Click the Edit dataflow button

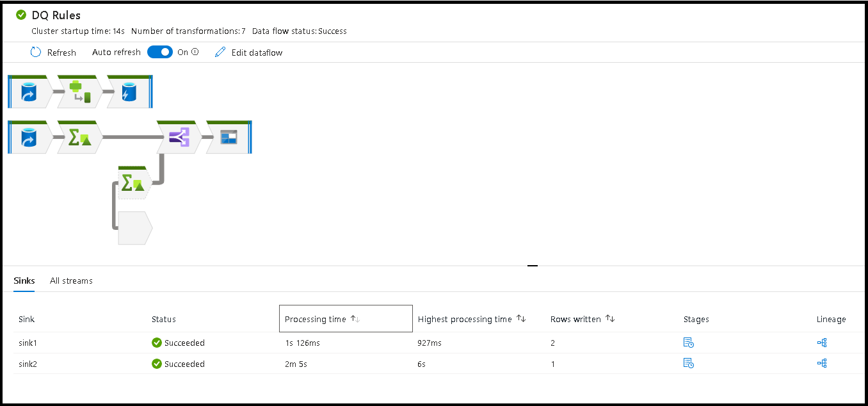[x=255, y=52]
